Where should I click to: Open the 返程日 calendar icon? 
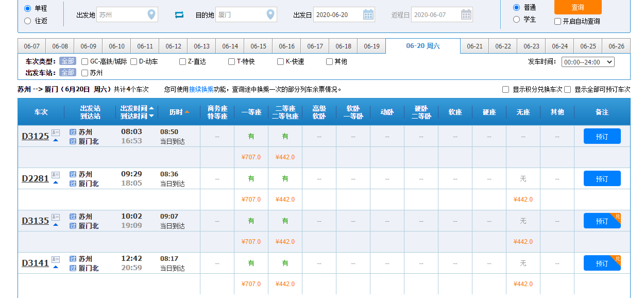point(466,14)
